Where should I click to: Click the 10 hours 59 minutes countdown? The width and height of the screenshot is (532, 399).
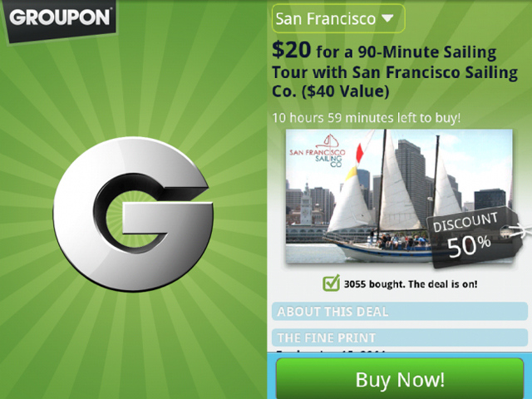point(367,118)
